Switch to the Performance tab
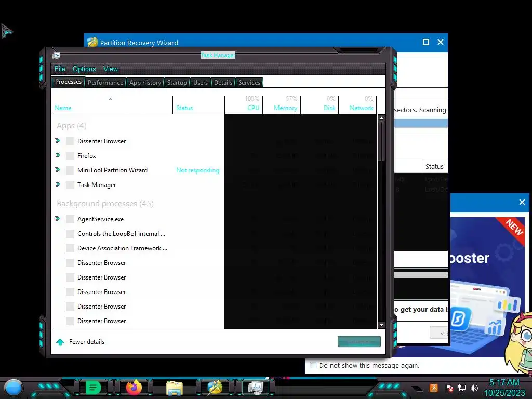532x399 pixels. [x=105, y=83]
